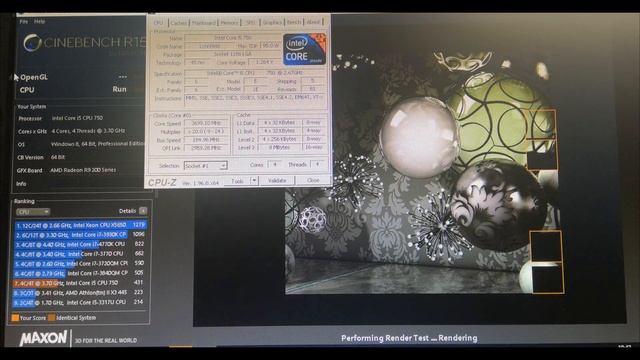Click the rendered white sphere in preview

tap(419, 137)
